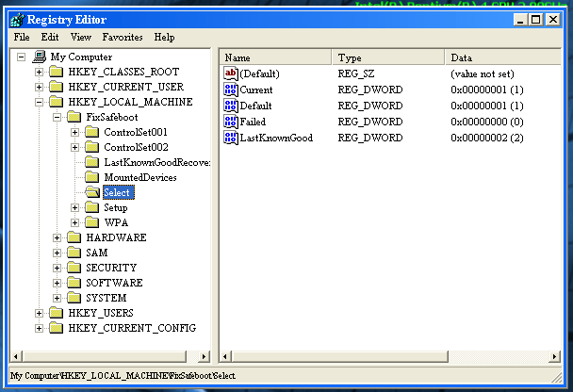Click the Name column header
573x392 pixels.
tap(275, 57)
